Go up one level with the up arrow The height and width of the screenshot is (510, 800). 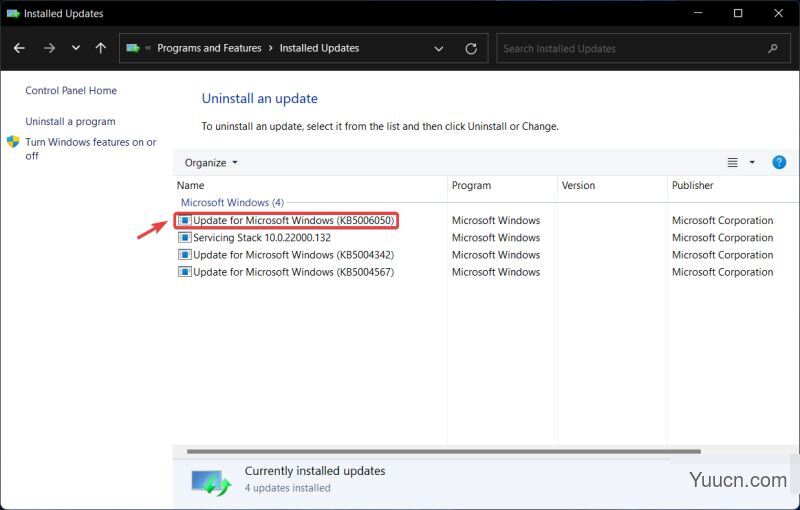(x=101, y=48)
